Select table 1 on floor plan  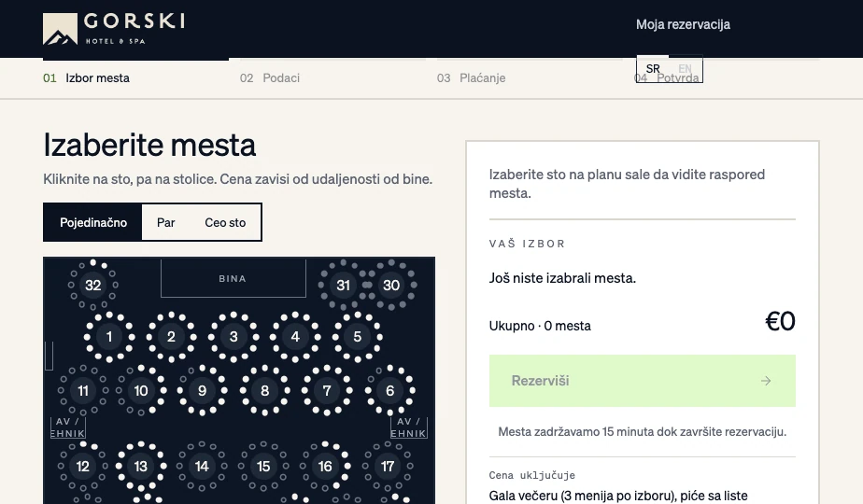coord(109,336)
